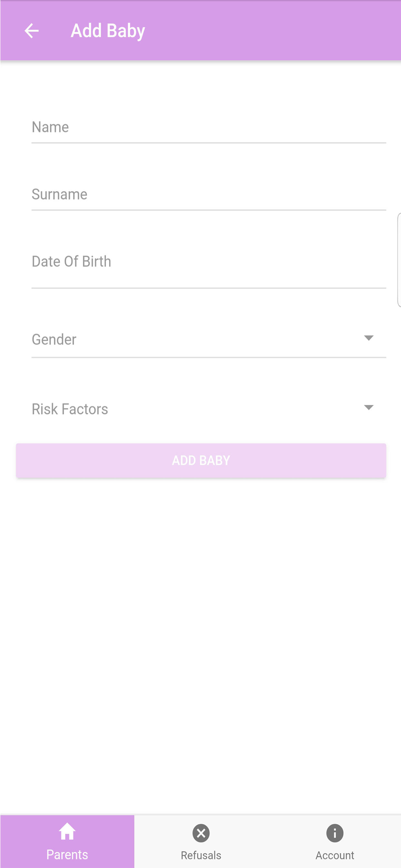
Task: Expand the Risk Factors dropdown arrow
Action: 368,408
